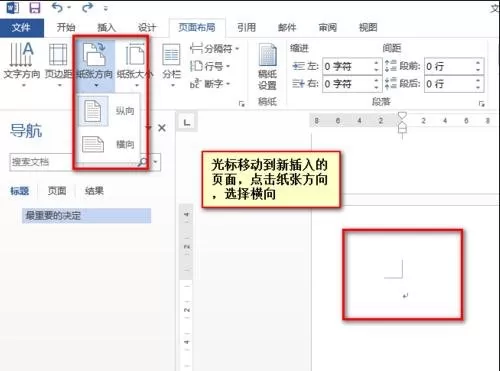Click the paragraph mark in the document
500x371 pixels.
405,296
